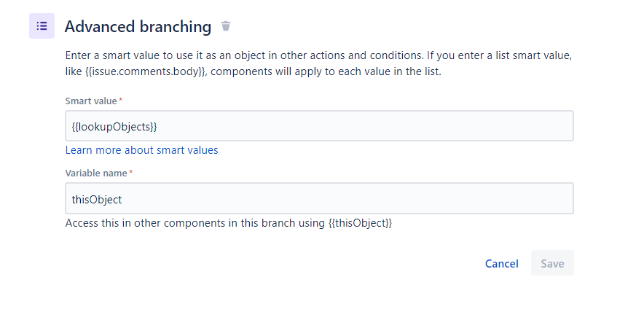Focus the Smart value input field
The image size is (644, 320).
tap(319, 125)
